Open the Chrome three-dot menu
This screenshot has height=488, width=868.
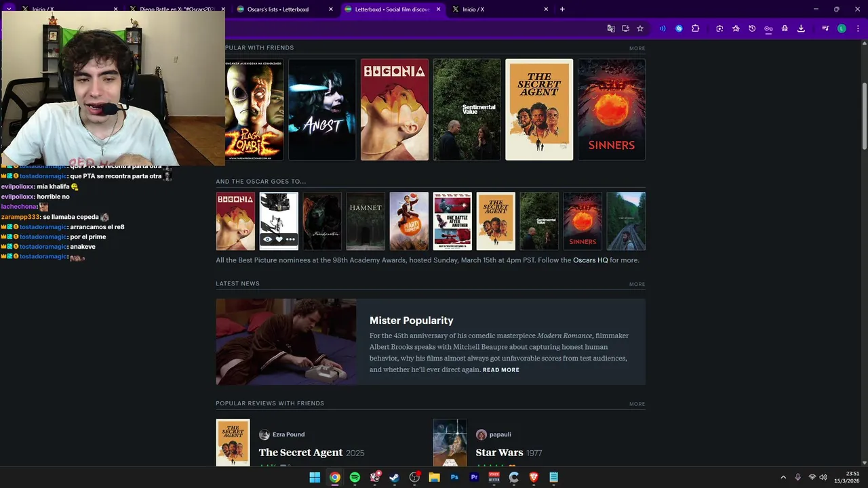857,28
